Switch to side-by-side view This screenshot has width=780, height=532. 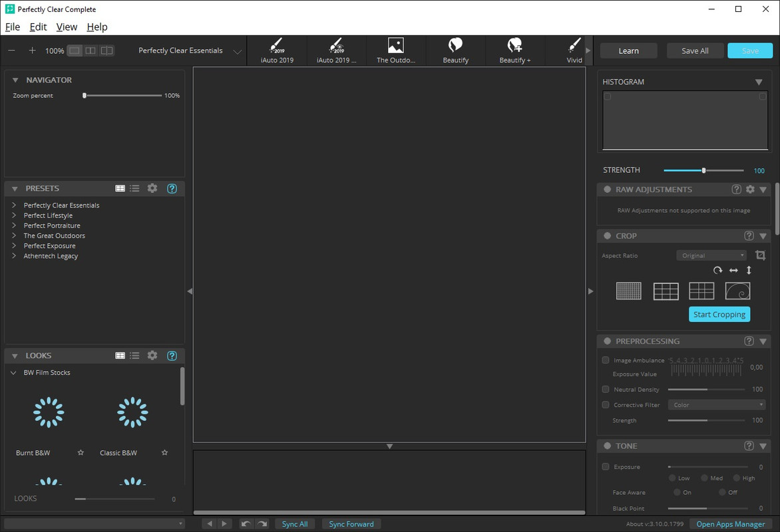91,51
